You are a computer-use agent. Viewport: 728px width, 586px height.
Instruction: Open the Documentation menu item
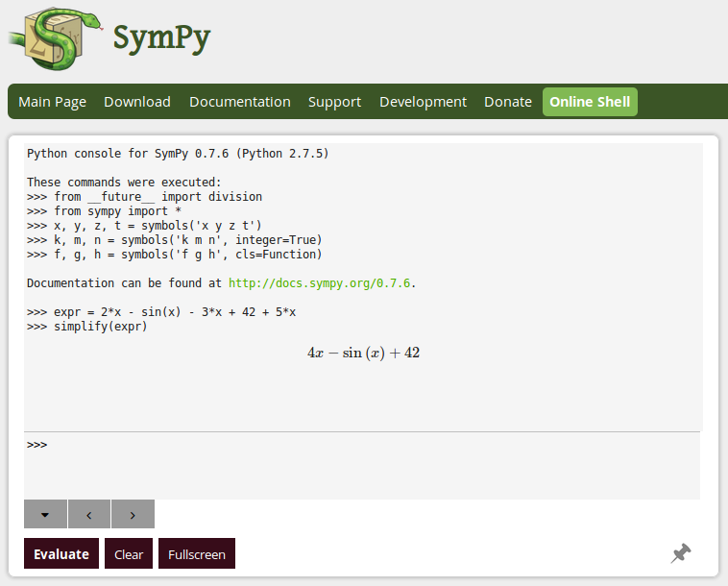(x=239, y=102)
